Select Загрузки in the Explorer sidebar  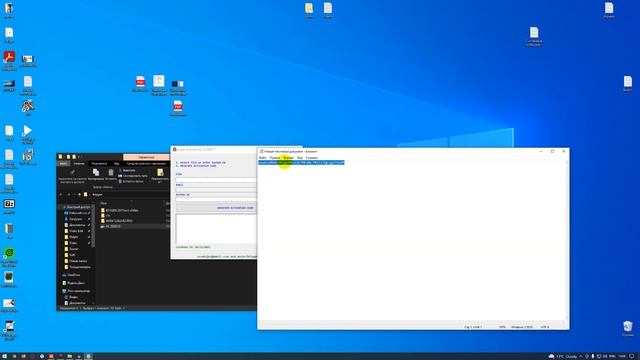coord(76,219)
